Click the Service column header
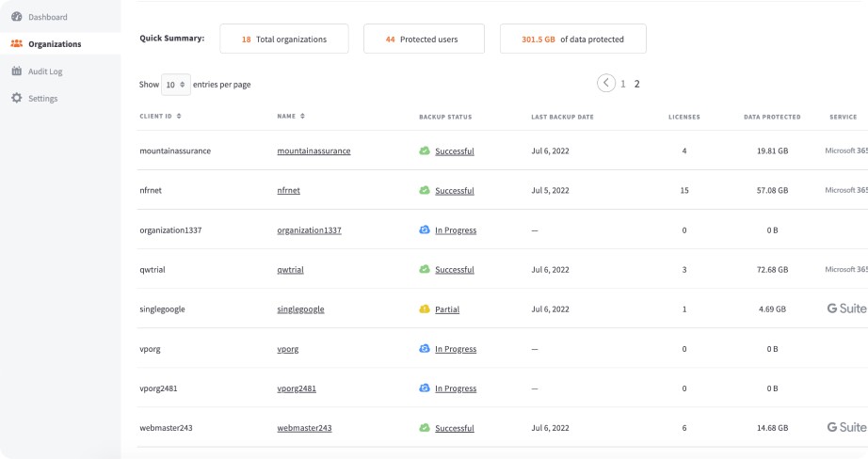This screenshot has width=868, height=459. [x=844, y=117]
